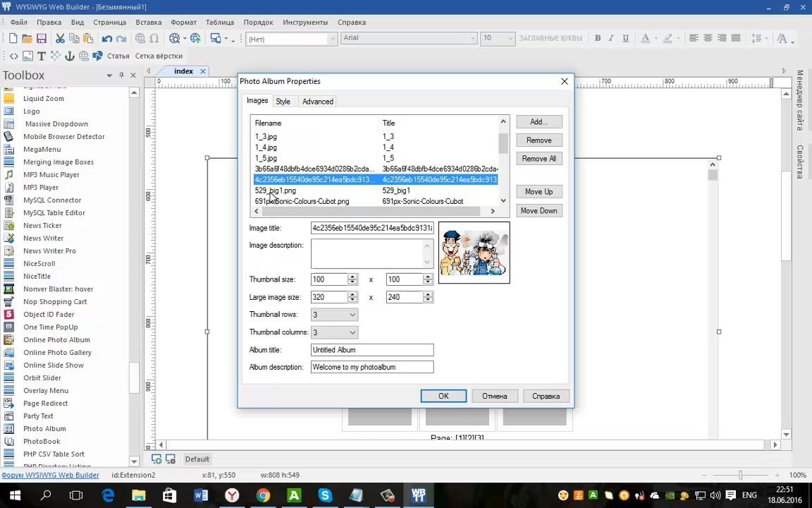Preview page in browser with globe magnifier icon
Screen dimensions: 812x508
coord(175,38)
